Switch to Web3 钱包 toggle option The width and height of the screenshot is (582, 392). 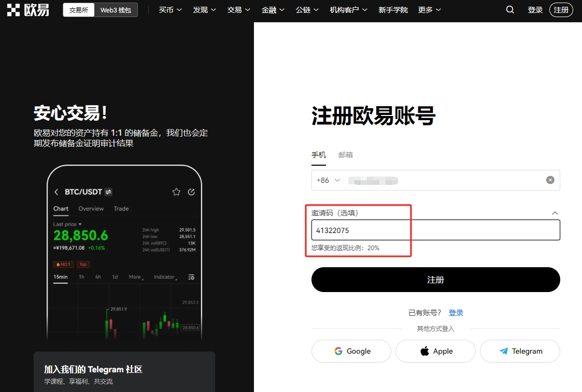click(116, 10)
